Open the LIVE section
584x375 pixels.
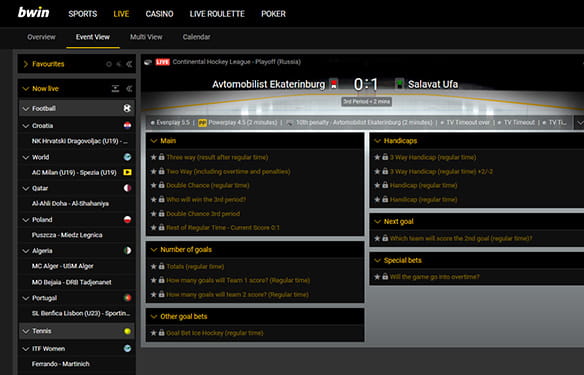click(121, 14)
